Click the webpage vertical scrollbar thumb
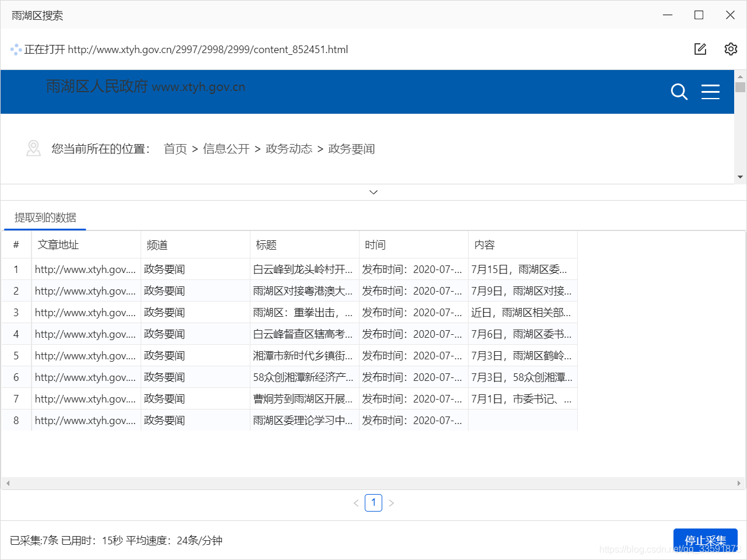 [740, 87]
